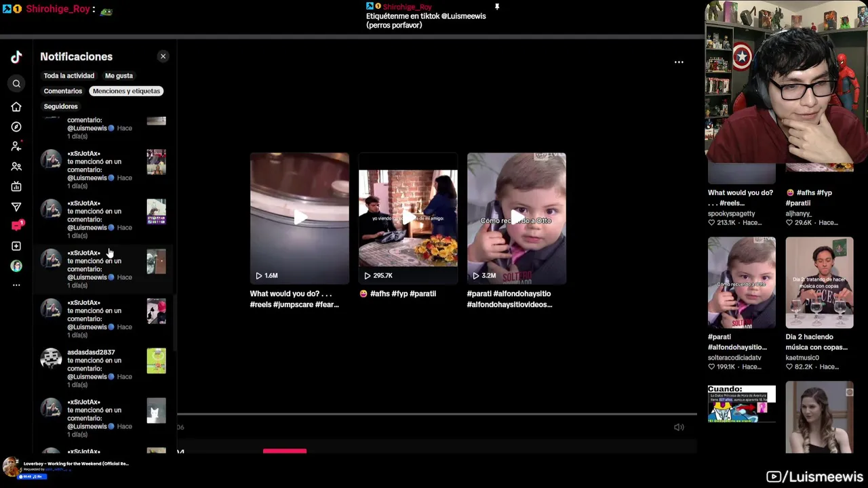Image resolution: width=868 pixels, height=488 pixels.
Task: Click the Upload plus icon
Action: tap(16, 246)
